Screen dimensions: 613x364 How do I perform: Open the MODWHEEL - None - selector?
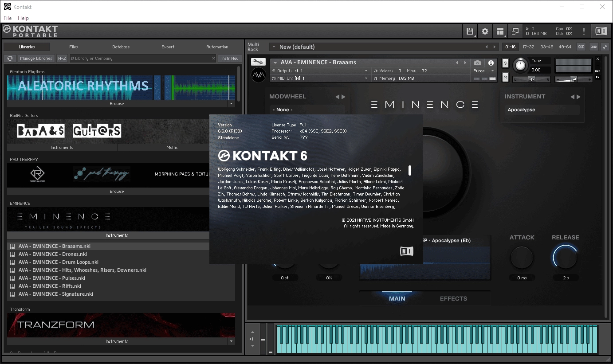[x=307, y=110]
